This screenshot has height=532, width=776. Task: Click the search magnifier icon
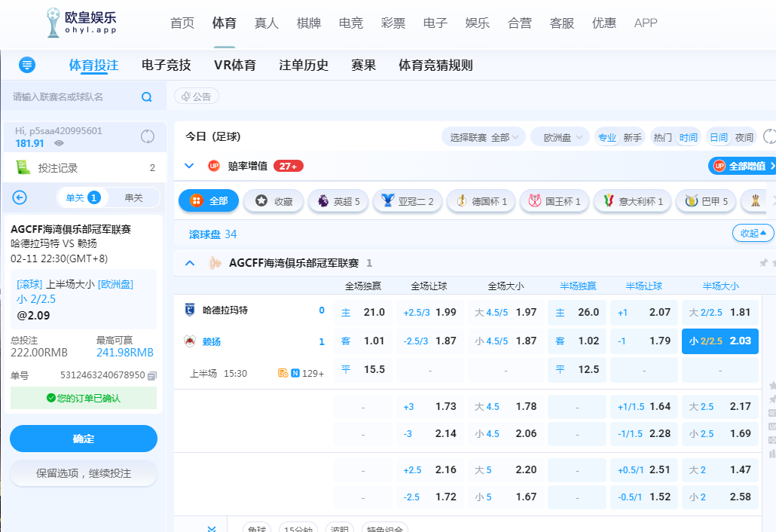pos(147,97)
